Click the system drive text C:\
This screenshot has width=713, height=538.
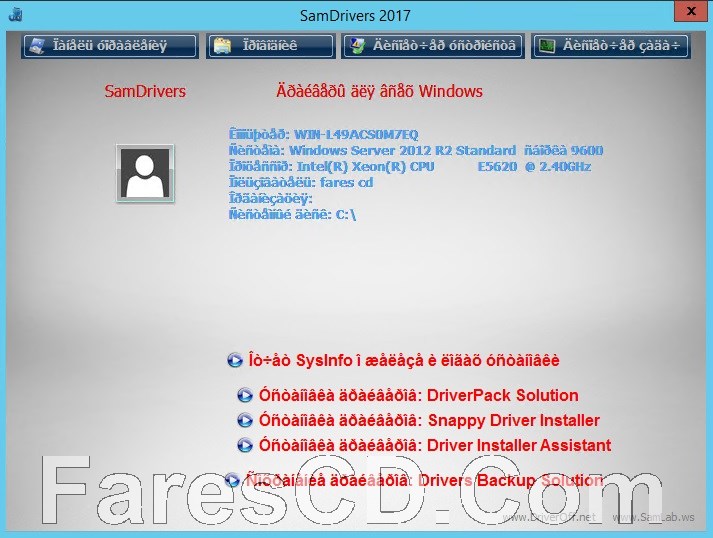tap(346, 215)
